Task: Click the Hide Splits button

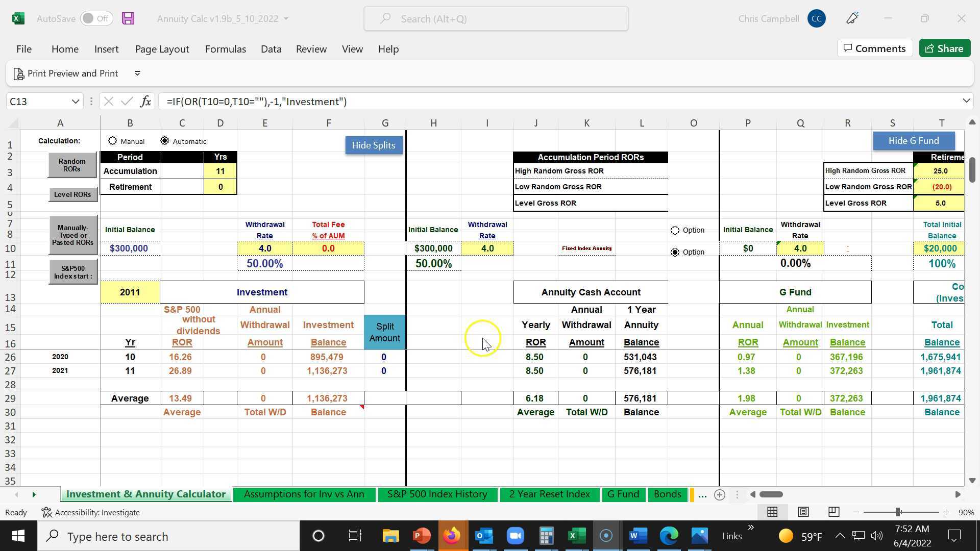Action: pos(373,145)
